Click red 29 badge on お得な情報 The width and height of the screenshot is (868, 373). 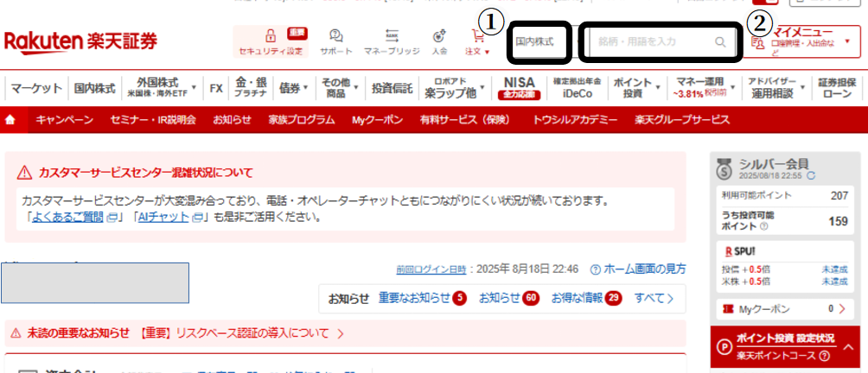613,299
